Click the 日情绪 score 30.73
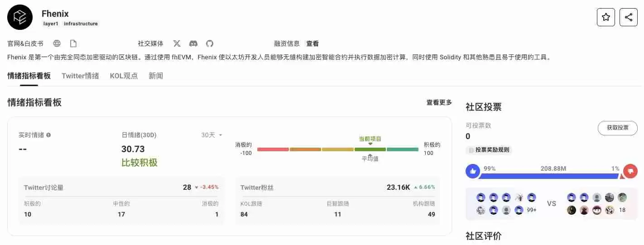The width and height of the screenshot is (644, 245). [x=133, y=149]
